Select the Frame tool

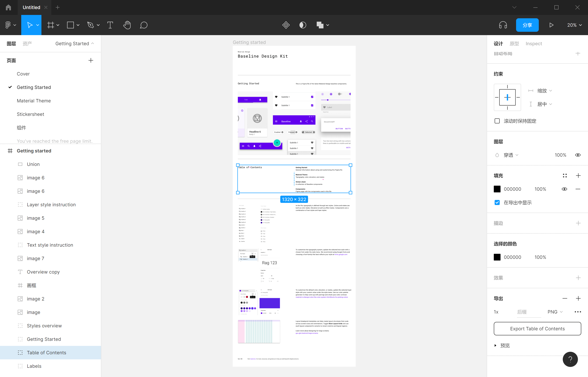[50, 25]
